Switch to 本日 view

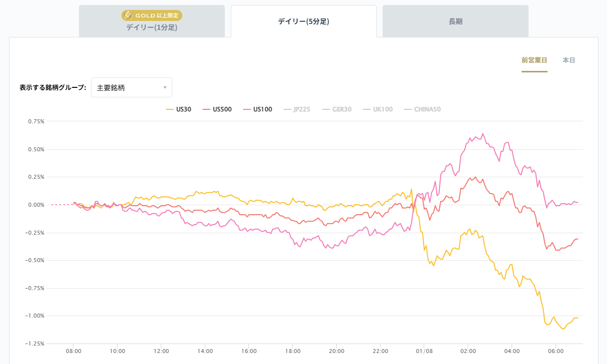coord(569,60)
